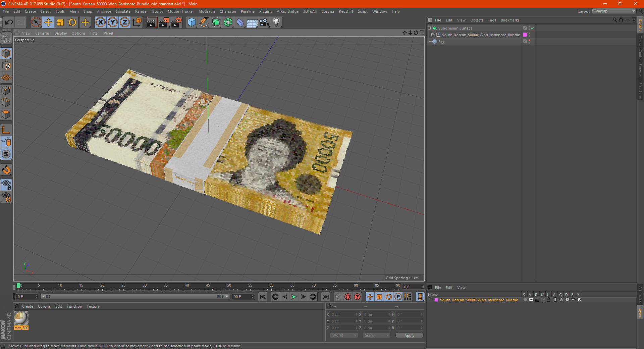
Task: Toggle Y axis lock
Action: click(113, 22)
